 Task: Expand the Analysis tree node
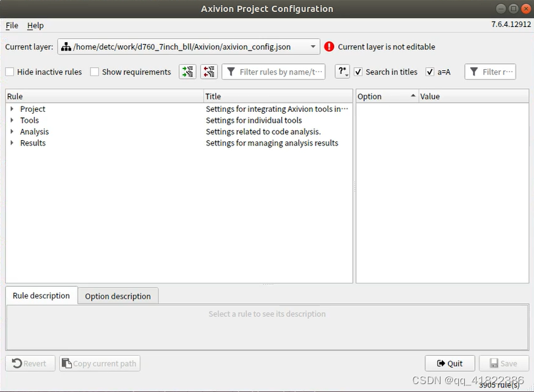12,132
